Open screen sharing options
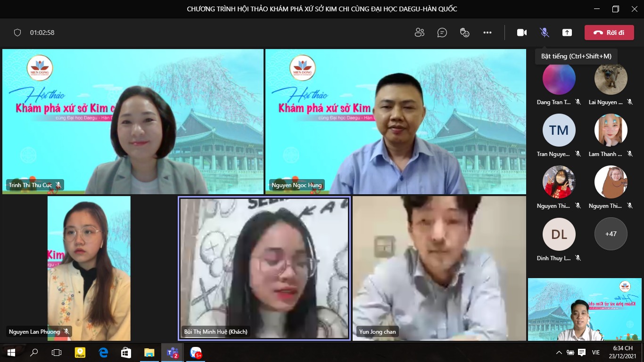Viewport: 644px width, 362px height. click(567, 32)
